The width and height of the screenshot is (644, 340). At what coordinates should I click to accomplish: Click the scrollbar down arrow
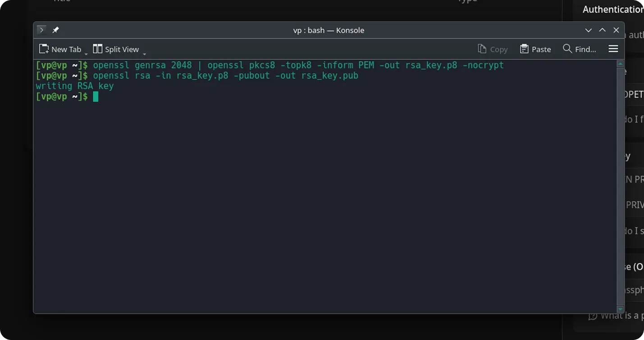(619, 309)
